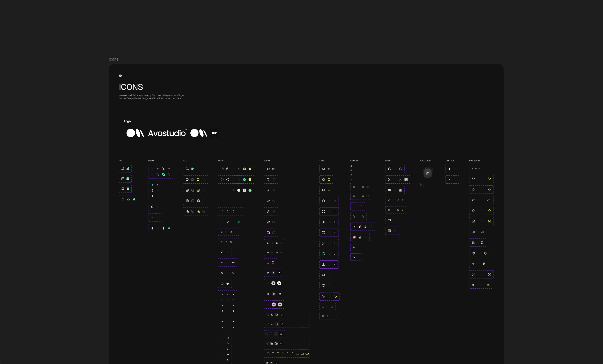Click the speaker with sound waves icon

[x=274, y=169]
